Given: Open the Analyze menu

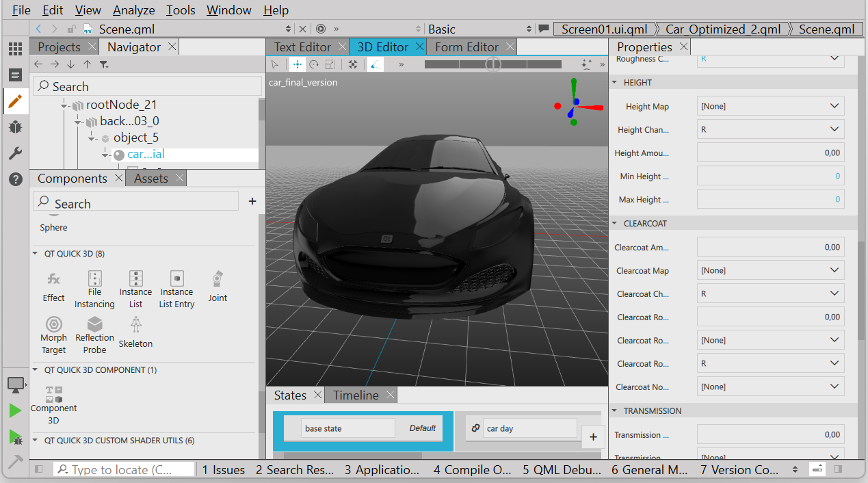Looking at the screenshot, I should [x=133, y=10].
